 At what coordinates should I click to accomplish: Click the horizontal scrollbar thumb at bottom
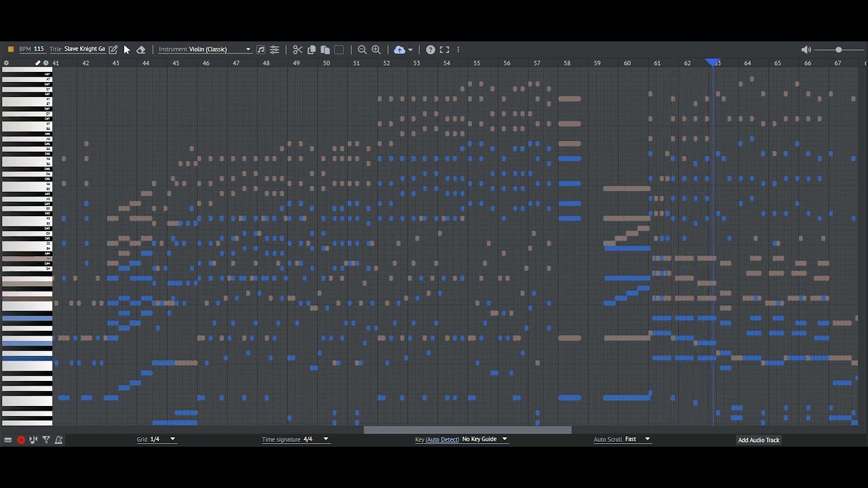click(468, 429)
